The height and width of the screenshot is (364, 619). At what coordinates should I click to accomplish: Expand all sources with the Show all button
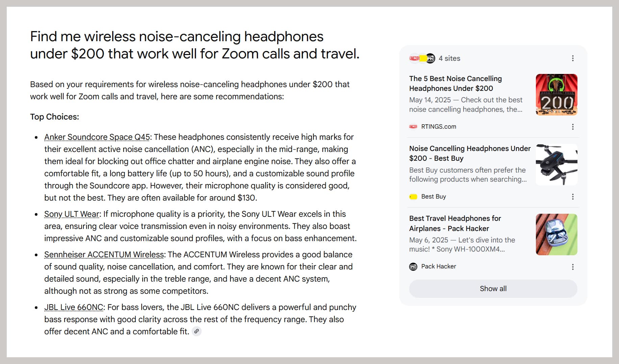[x=493, y=288]
